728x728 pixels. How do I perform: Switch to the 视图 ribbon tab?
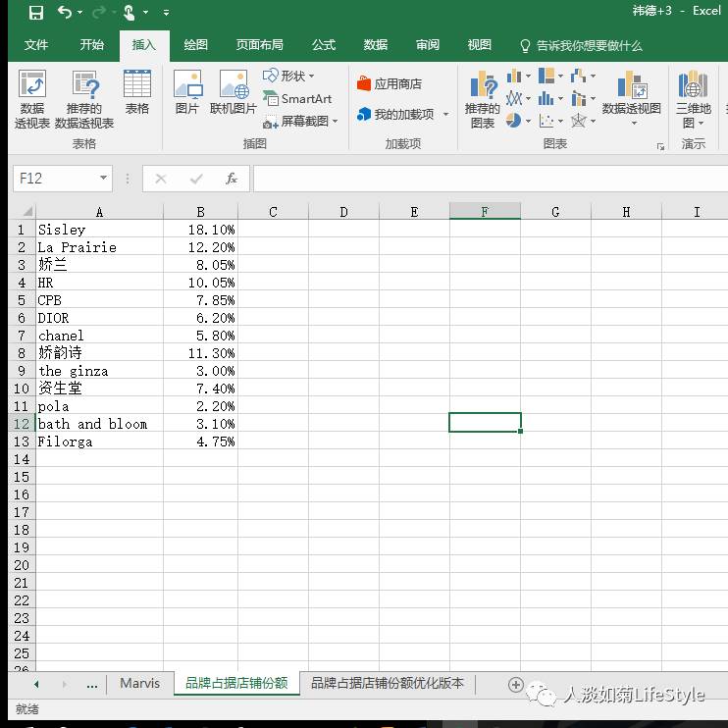pyautogui.click(x=480, y=45)
